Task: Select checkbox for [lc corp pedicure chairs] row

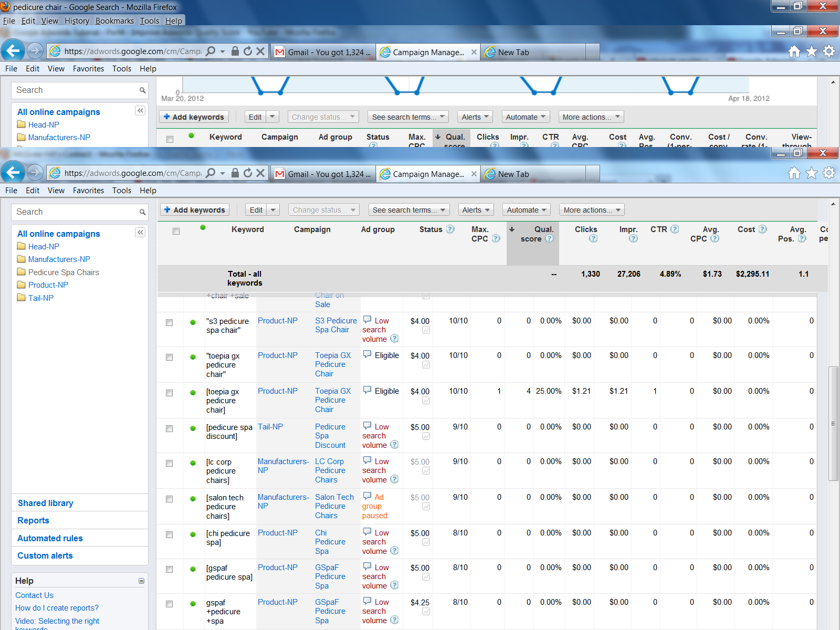Action: click(169, 463)
